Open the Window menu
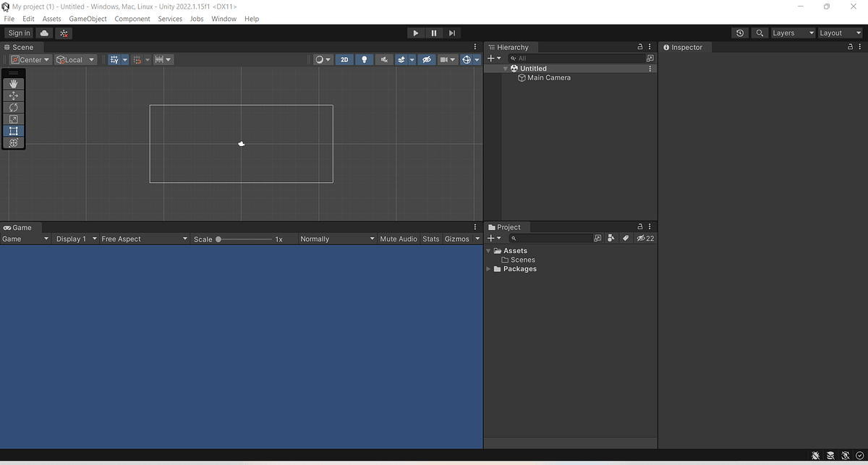 point(224,19)
